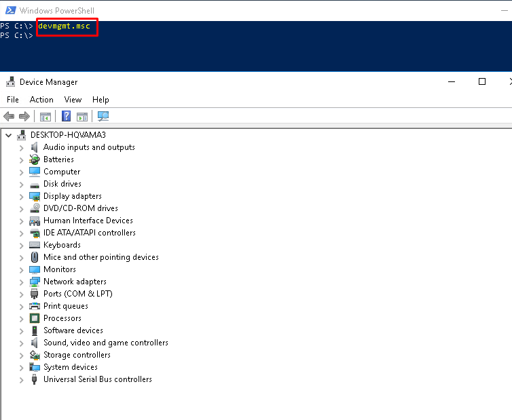Click the Network adapters icon

(x=34, y=282)
